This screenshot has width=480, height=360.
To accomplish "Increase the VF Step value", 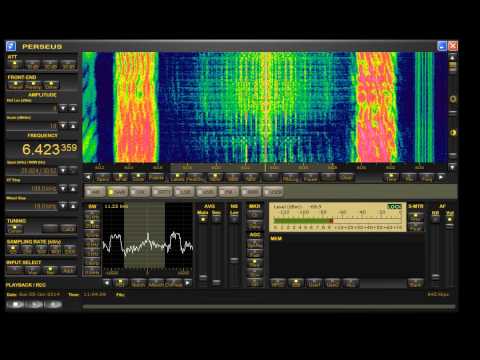I will (x=73, y=188).
